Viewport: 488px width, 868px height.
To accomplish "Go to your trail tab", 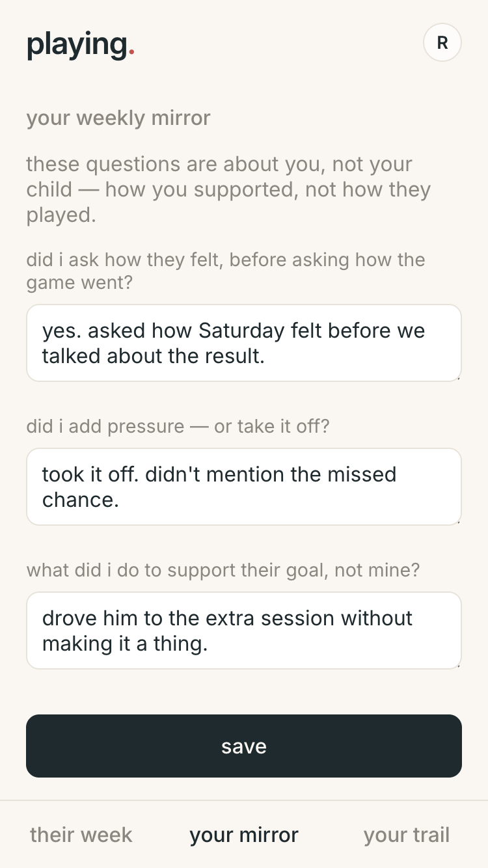I will 407,835.
